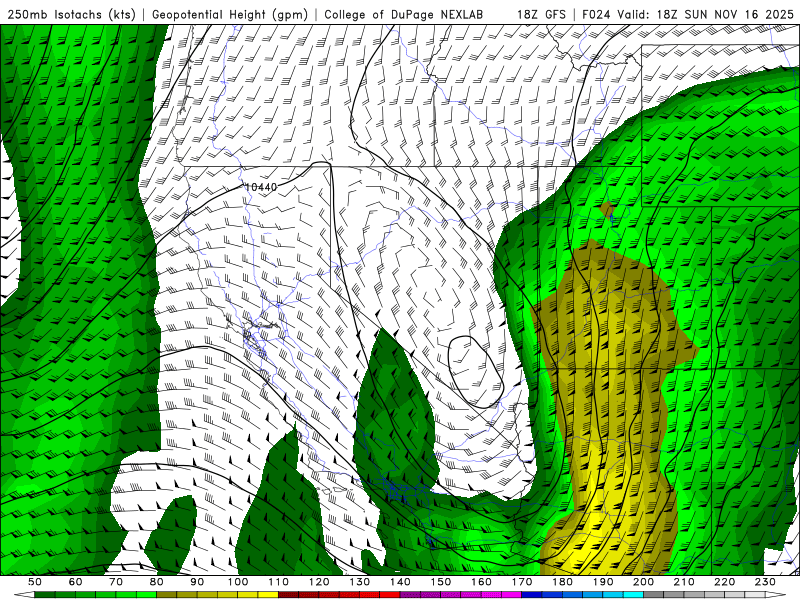Click the 220 value on the legend scale
Image resolution: width=800 pixels, height=600 pixels.
tap(724, 582)
